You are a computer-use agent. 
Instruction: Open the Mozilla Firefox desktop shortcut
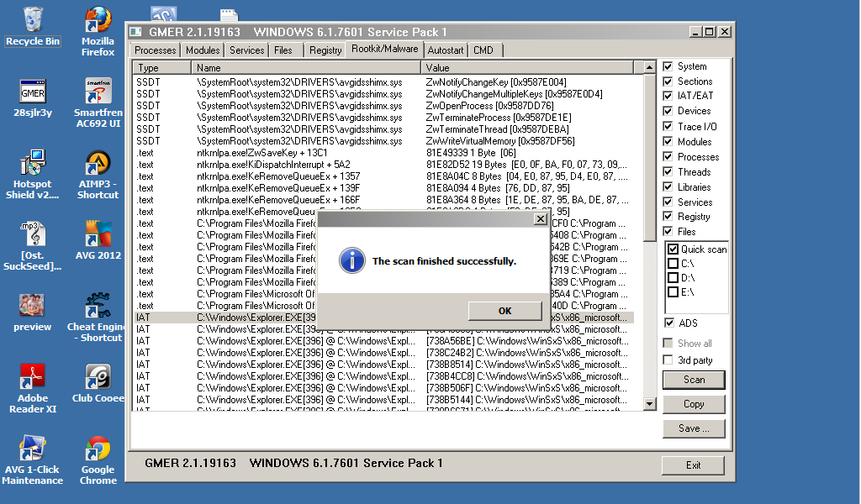(x=98, y=32)
